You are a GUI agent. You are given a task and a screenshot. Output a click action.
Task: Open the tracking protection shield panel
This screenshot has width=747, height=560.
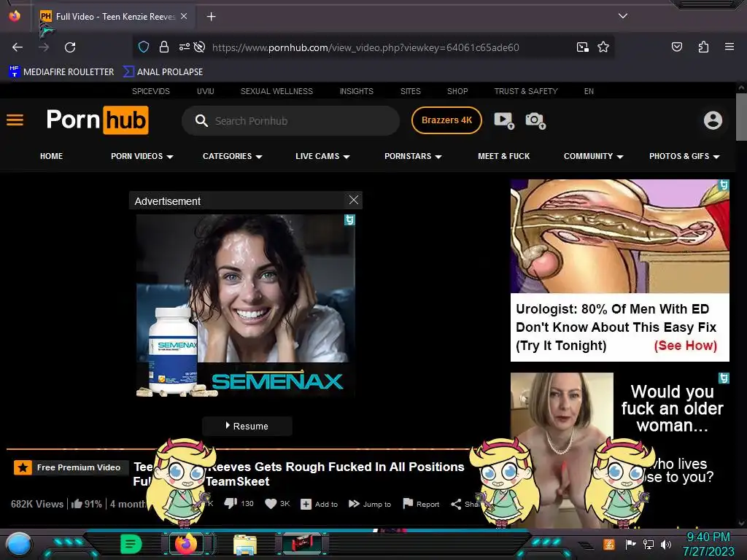point(144,47)
